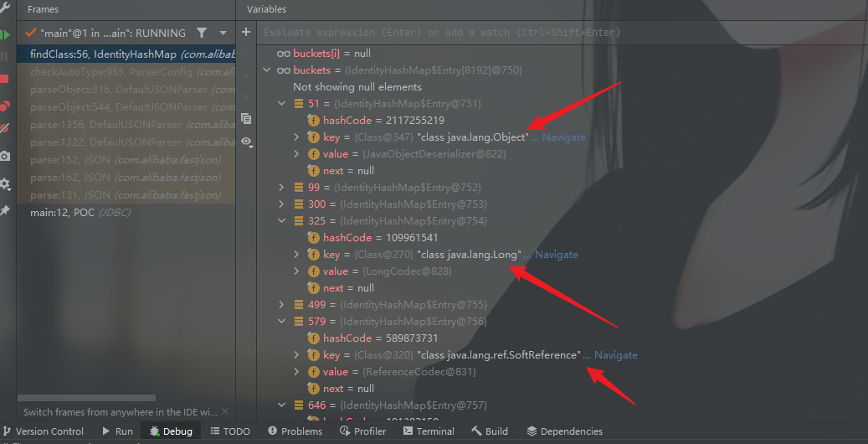Image resolution: width=868 pixels, height=444 pixels.
Task: Click the duplicate watch copy icon
Action: pos(246,118)
